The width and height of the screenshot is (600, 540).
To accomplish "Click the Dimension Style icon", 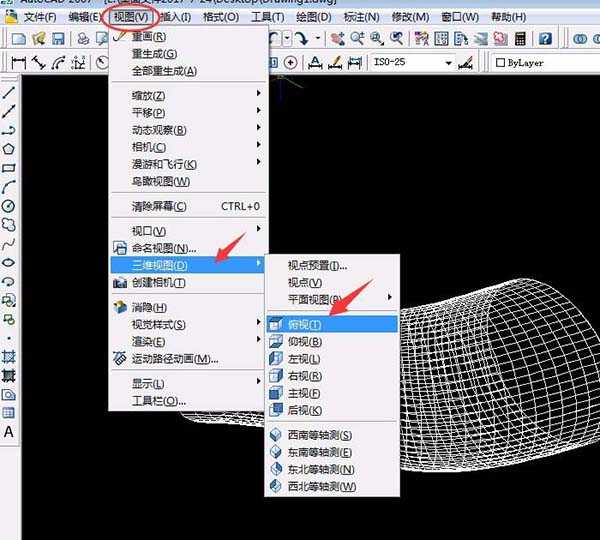I will 466,63.
